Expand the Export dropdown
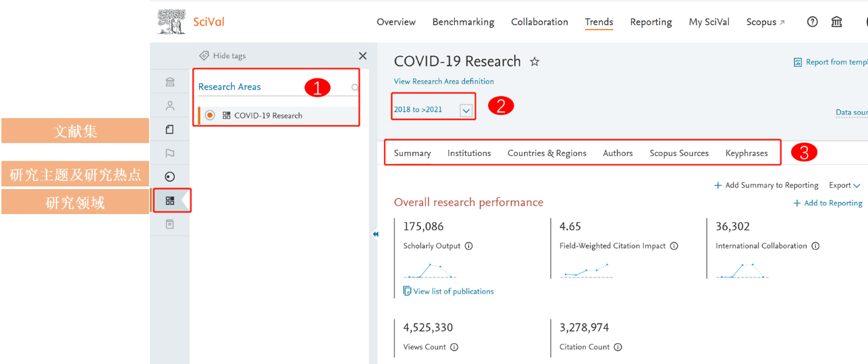The width and height of the screenshot is (868, 364). [844, 185]
